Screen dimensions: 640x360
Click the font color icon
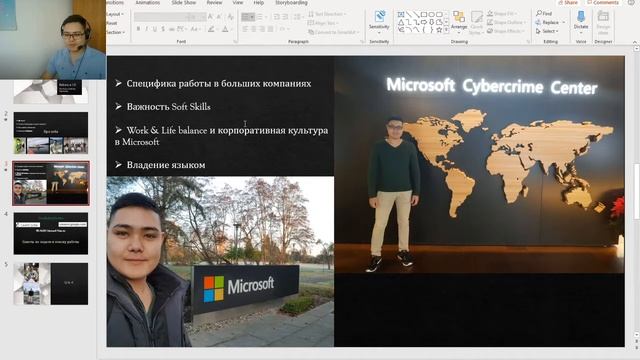click(x=225, y=29)
